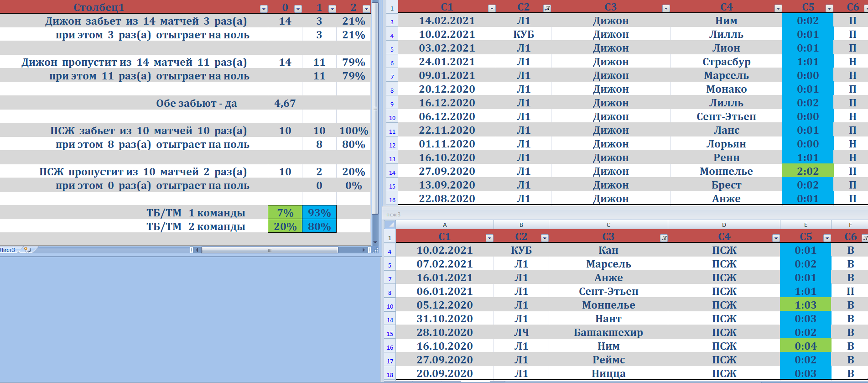
Task: Click the window resize grip of left pane
Action: coord(375,250)
